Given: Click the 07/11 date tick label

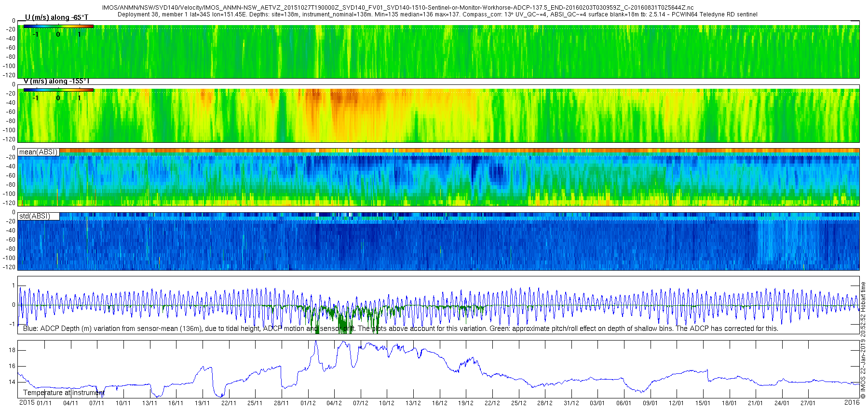Looking at the screenshot, I should [x=97, y=403].
